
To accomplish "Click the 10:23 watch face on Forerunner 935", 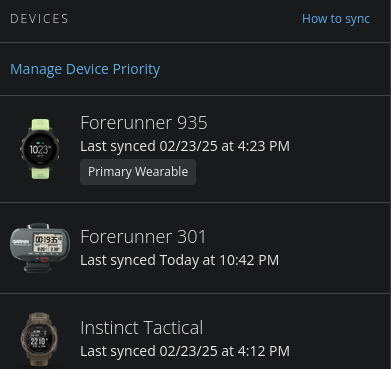I will click(x=40, y=149).
